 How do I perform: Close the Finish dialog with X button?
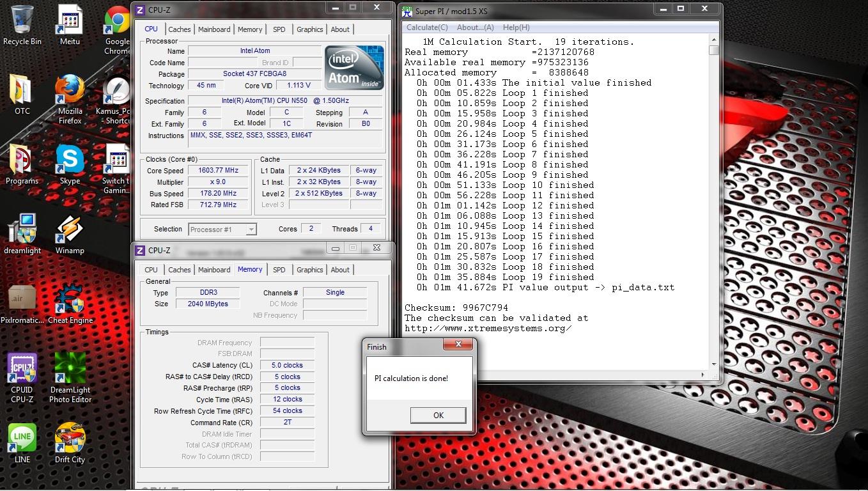pos(458,345)
